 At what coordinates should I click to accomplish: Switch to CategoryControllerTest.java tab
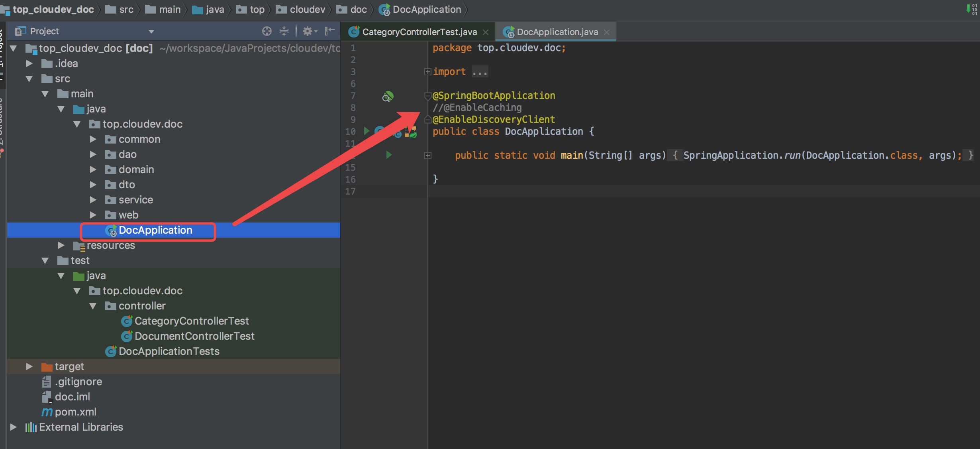(x=419, y=32)
